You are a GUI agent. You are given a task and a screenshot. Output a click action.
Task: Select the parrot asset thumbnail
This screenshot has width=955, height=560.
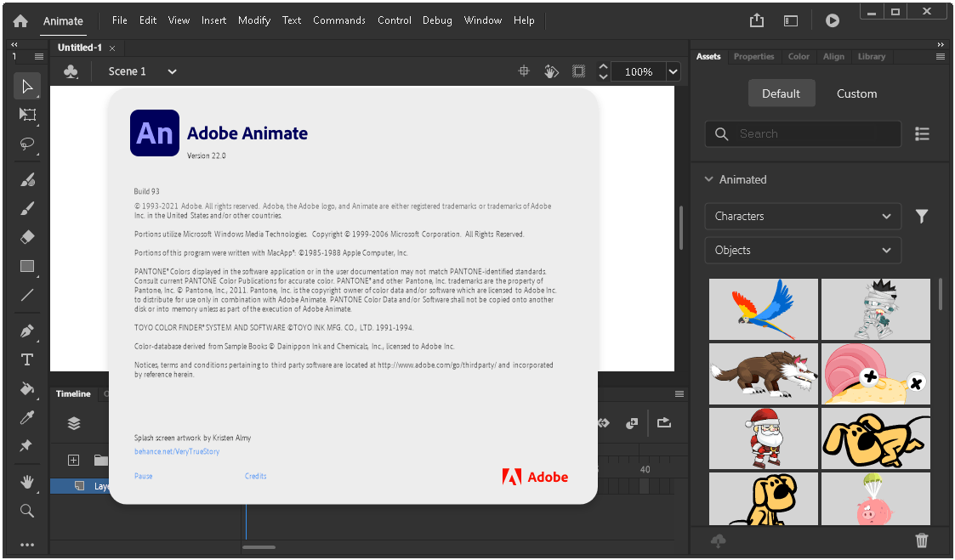(x=763, y=309)
